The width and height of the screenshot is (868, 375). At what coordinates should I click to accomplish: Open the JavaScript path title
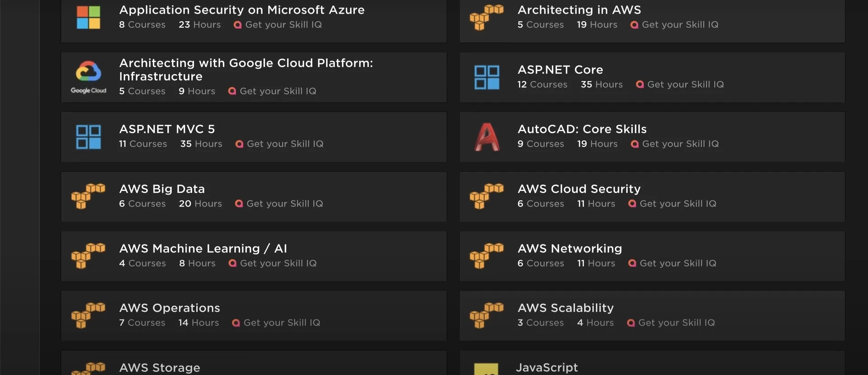pos(547,368)
